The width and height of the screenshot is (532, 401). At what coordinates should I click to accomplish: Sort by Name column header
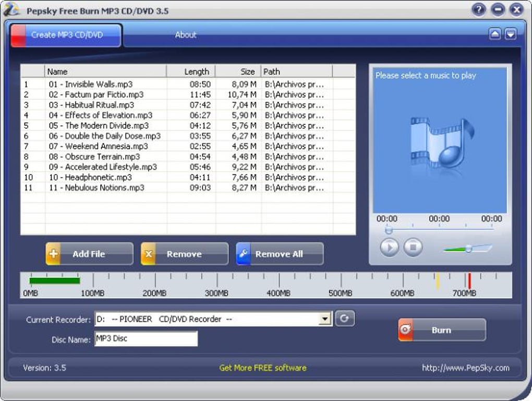tap(105, 72)
